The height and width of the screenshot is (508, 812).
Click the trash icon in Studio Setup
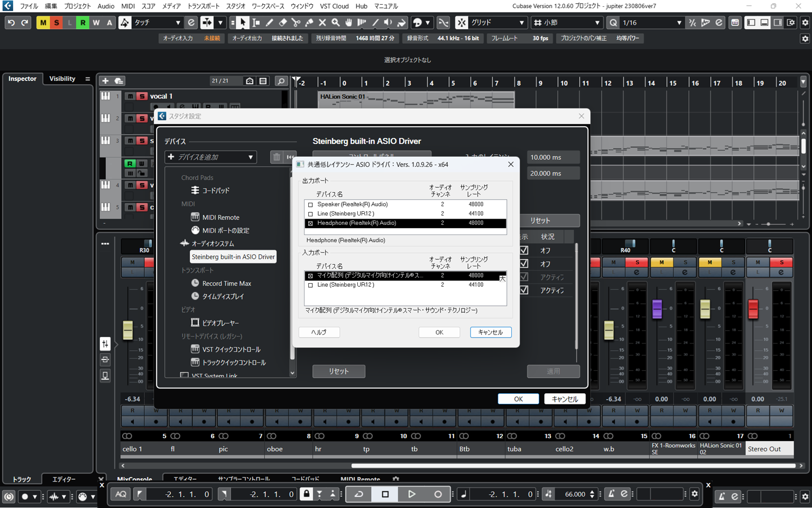click(x=276, y=157)
